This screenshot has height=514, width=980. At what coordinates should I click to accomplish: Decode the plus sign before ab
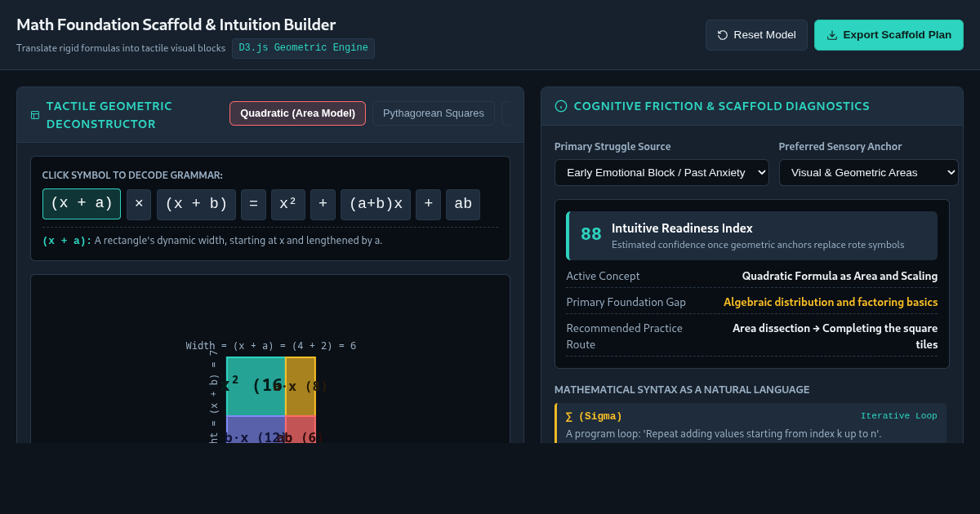pos(428,205)
